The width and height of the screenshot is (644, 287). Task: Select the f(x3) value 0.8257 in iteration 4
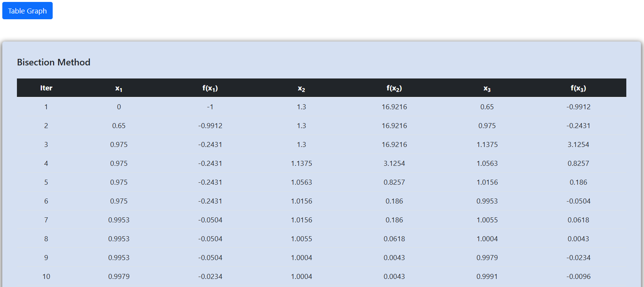pyautogui.click(x=578, y=164)
